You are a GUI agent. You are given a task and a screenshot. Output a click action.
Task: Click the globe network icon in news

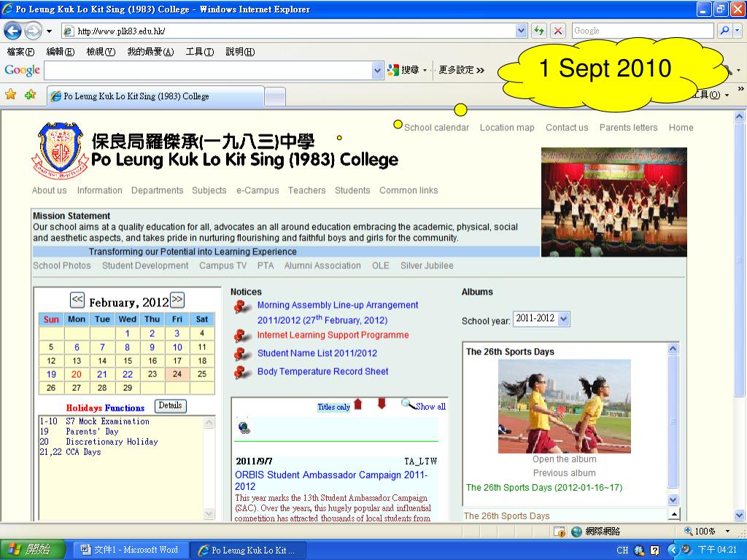click(244, 428)
